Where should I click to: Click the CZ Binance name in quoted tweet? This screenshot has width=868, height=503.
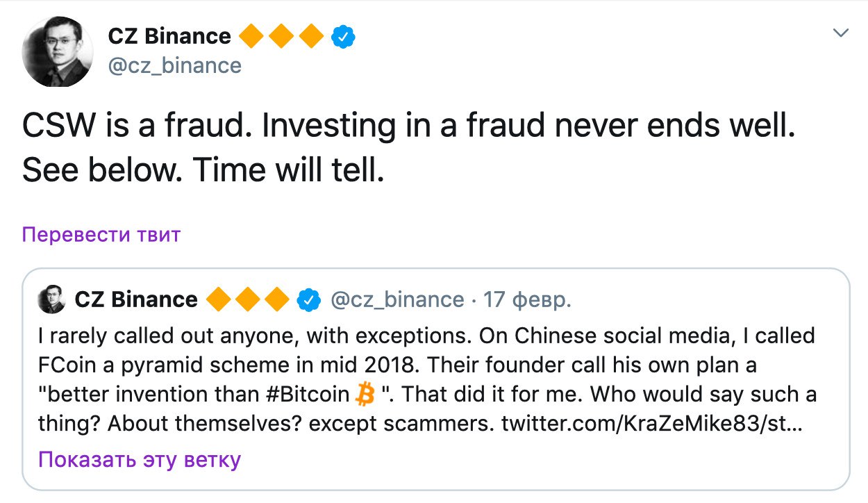[x=136, y=299]
